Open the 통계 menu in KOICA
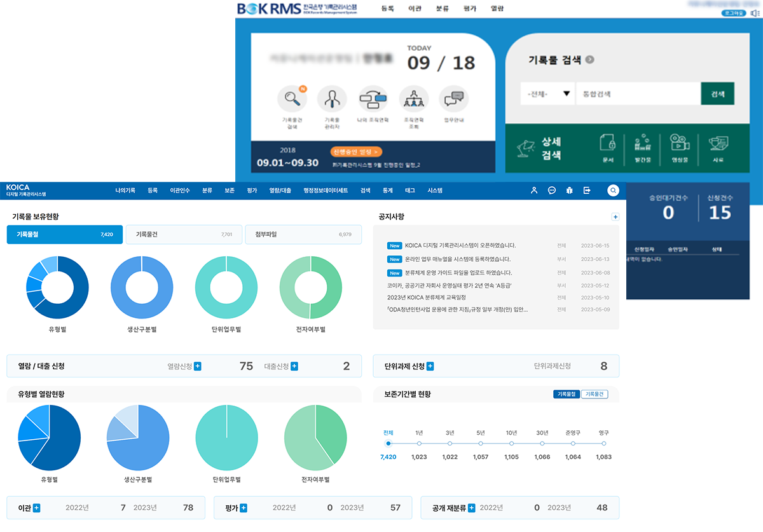Viewport: 763px width, 532px height. pyautogui.click(x=388, y=190)
